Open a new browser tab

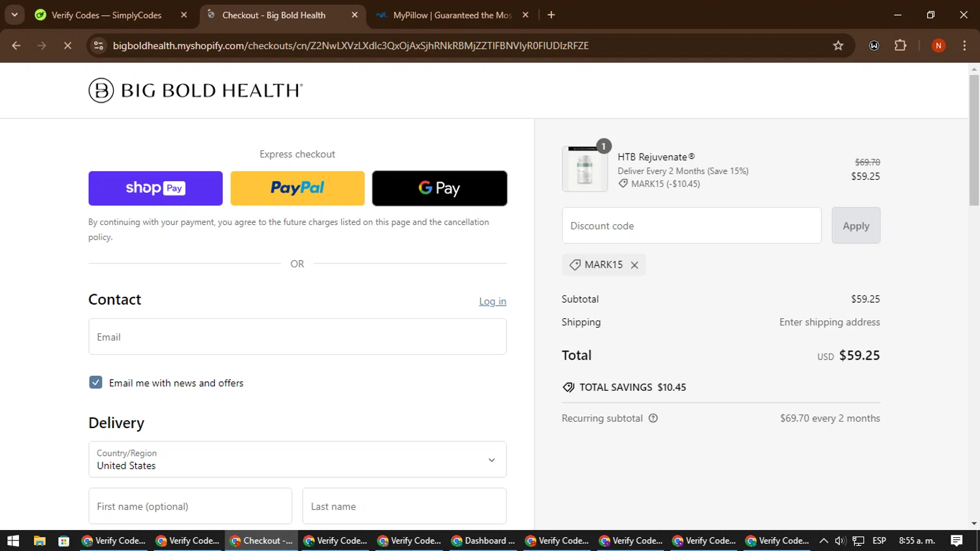click(551, 15)
